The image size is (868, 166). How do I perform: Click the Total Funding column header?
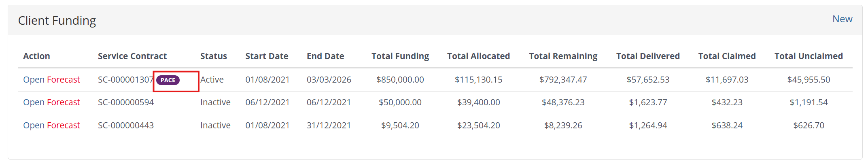[400, 56]
